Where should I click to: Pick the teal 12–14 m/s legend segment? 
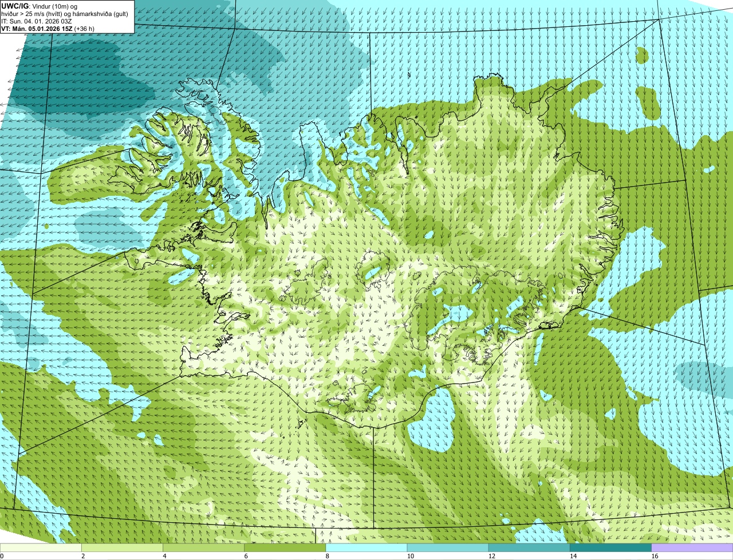coord(529,548)
